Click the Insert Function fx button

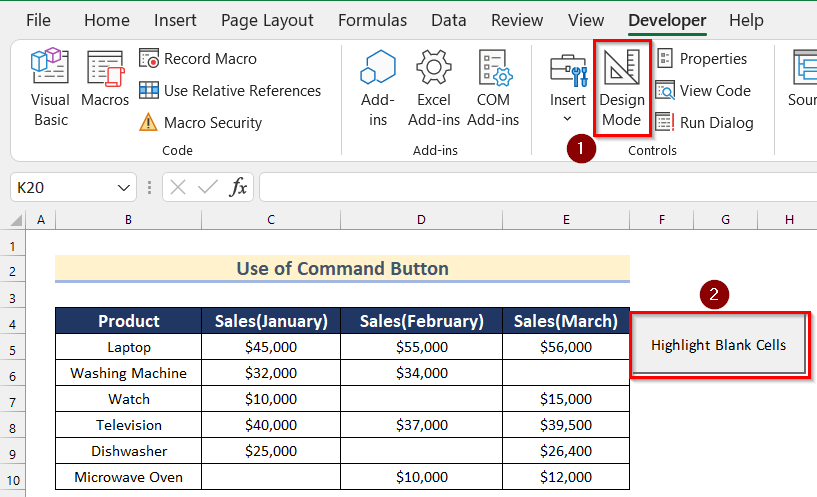[x=238, y=188]
